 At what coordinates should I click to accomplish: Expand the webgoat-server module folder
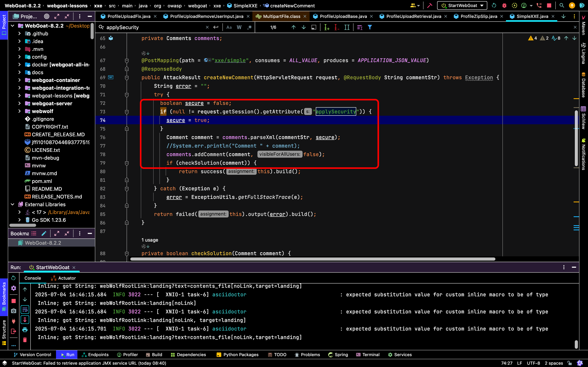19,103
